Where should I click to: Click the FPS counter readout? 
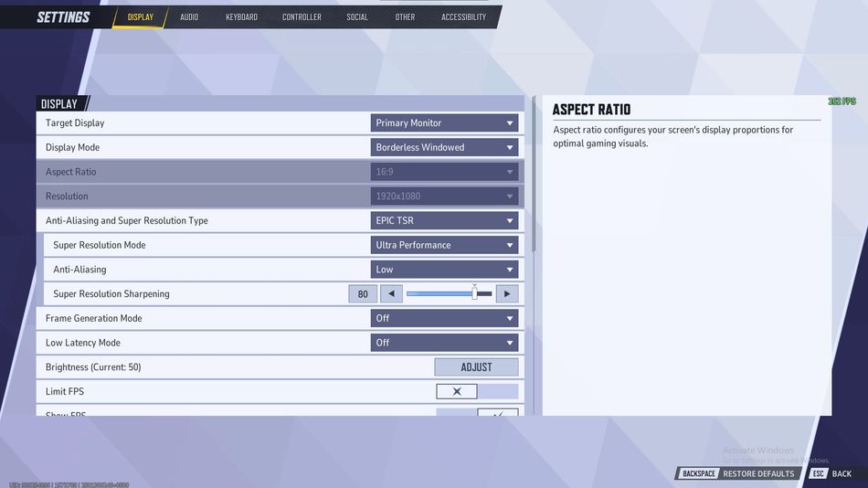842,101
